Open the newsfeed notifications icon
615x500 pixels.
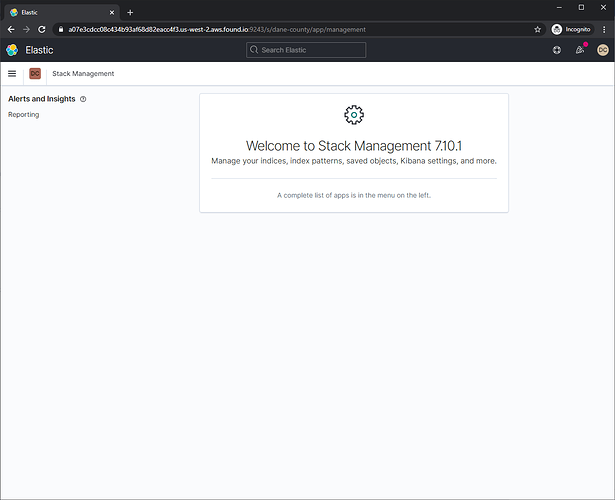[580, 50]
